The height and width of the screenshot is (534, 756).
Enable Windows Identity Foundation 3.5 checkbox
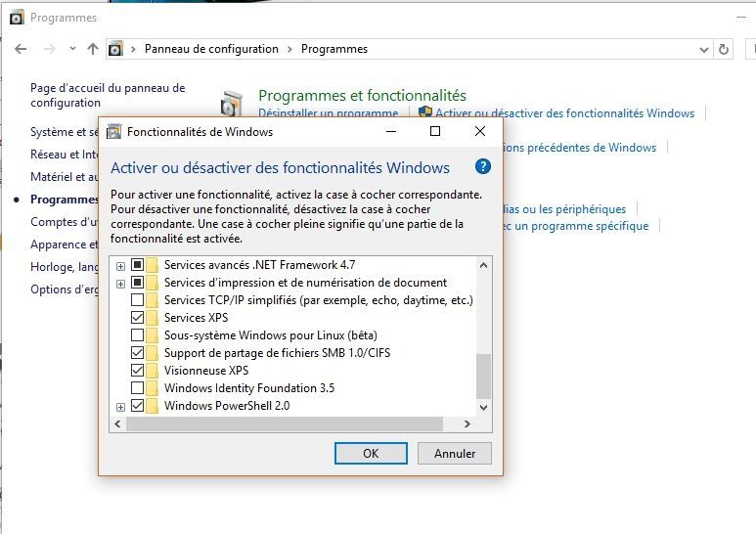pyautogui.click(x=138, y=388)
